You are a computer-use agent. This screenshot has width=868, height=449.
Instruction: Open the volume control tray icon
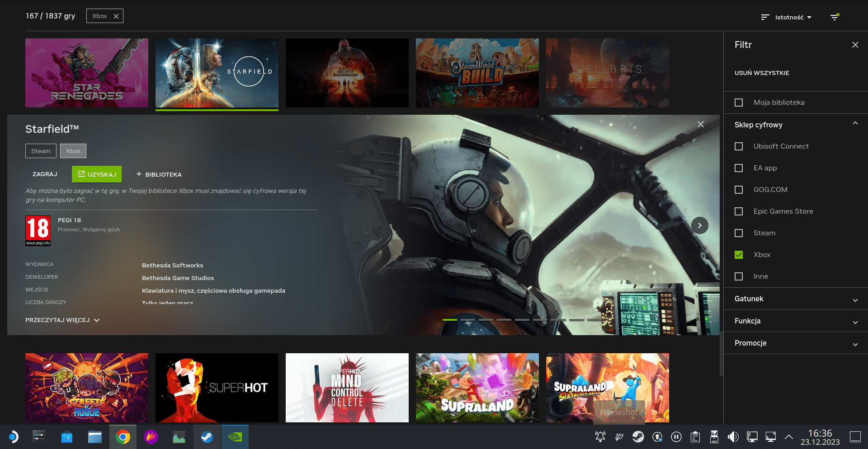[x=733, y=437]
